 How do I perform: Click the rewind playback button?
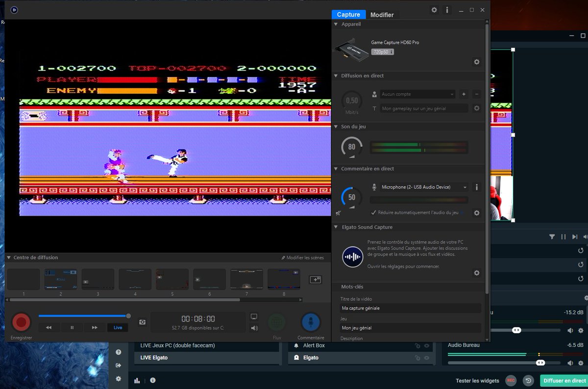pos(49,327)
